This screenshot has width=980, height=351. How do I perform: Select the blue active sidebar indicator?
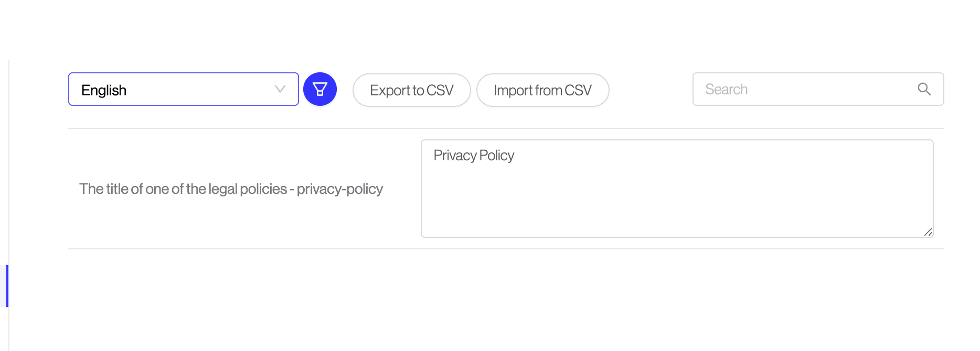click(7, 286)
